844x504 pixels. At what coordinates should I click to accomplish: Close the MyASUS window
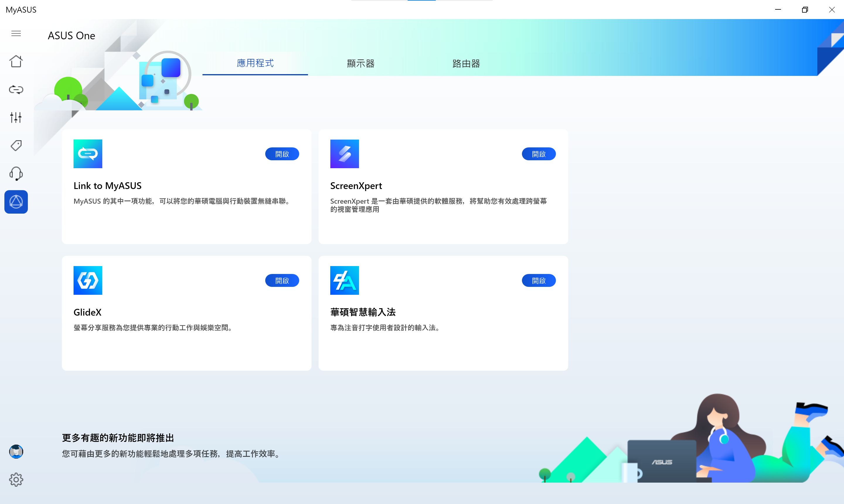[x=831, y=9]
